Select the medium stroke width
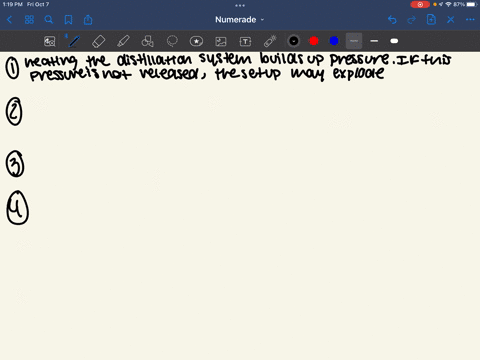This screenshot has width=480, height=360. pyautogui.click(x=374, y=41)
